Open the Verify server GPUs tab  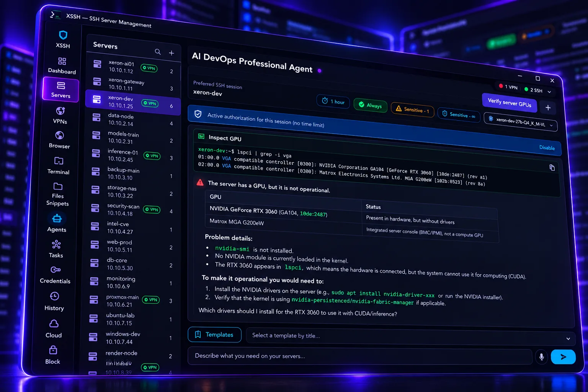(x=509, y=102)
